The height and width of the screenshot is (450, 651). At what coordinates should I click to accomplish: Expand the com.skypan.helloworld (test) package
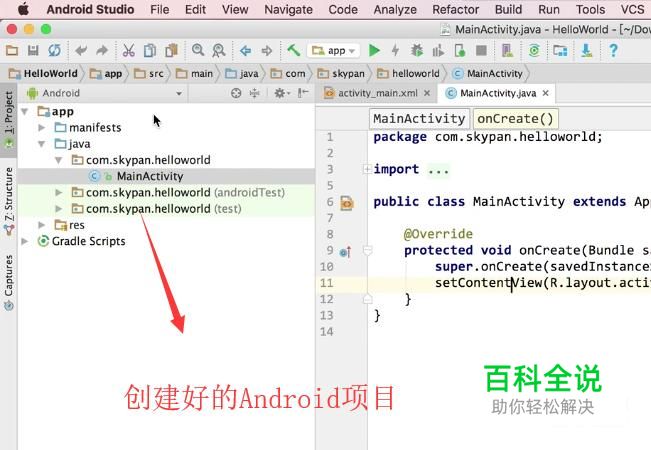pyautogui.click(x=59, y=209)
